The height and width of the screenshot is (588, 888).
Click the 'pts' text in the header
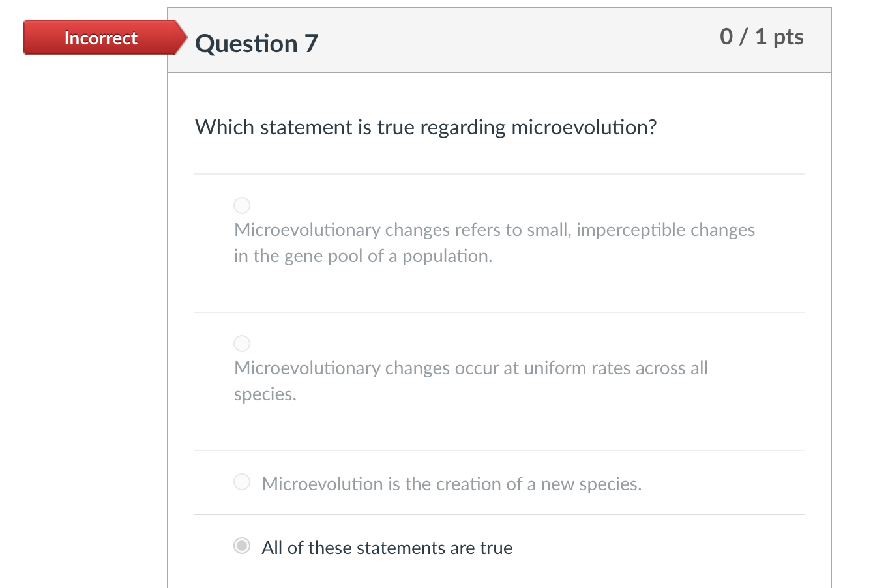coord(788,37)
